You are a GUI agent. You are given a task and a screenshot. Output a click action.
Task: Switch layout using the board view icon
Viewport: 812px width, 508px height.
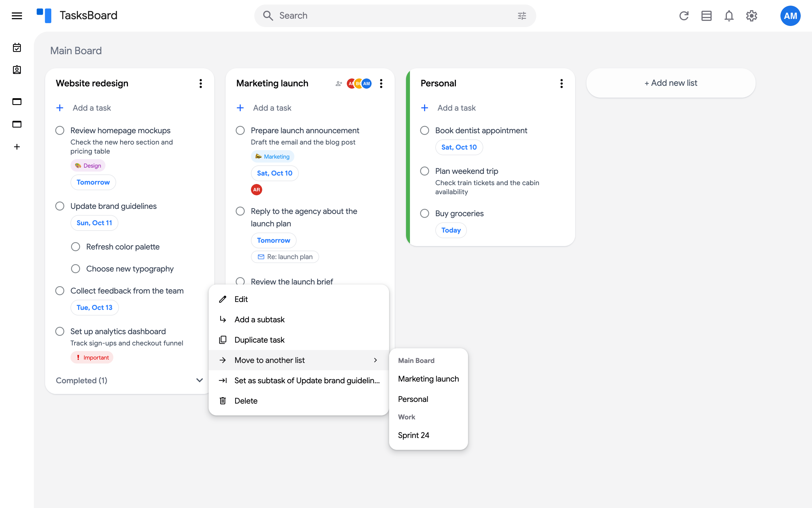pos(706,16)
